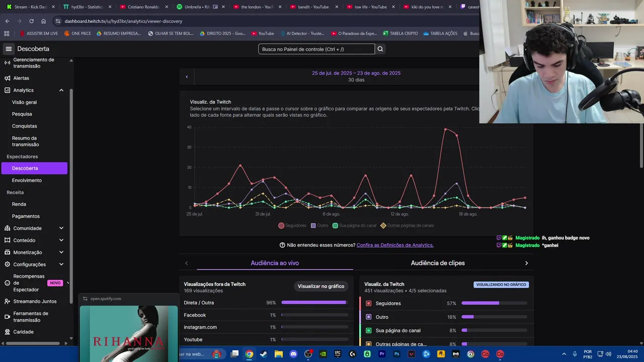Toggle Outras páginas de canais legend item

click(x=407, y=226)
